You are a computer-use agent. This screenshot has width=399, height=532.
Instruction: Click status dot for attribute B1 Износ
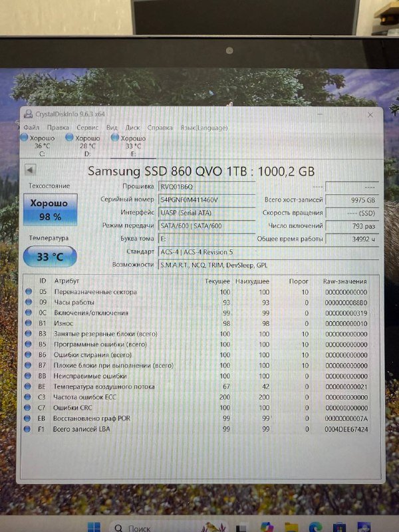point(29,323)
